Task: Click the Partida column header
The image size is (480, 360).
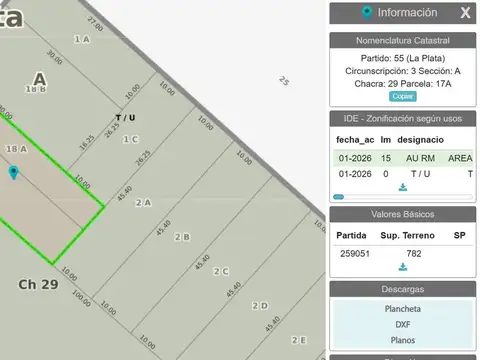Action: [x=351, y=235]
